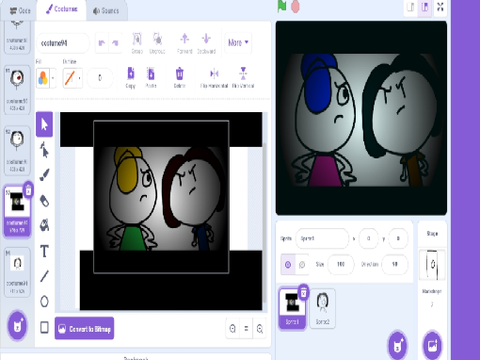Set the outline width field
Screen dimensions: 480x360
[x=100, y=78]
